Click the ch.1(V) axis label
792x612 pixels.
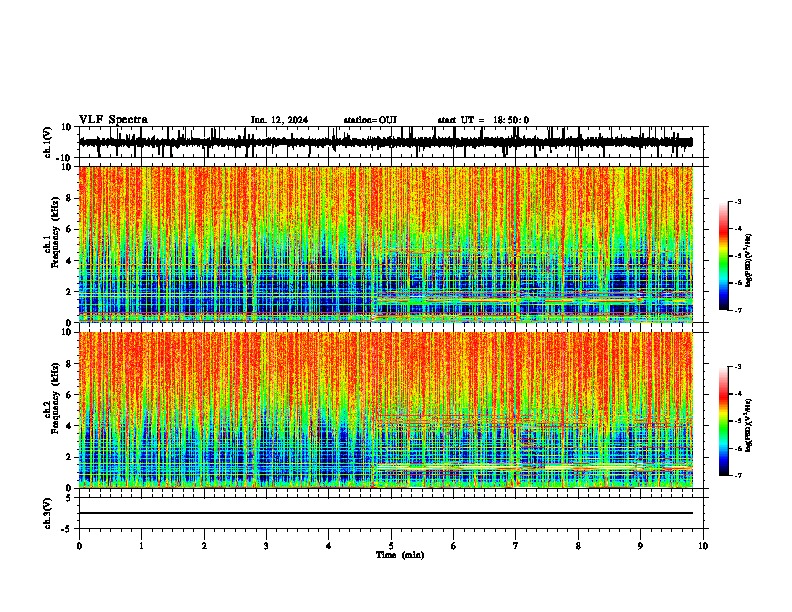tap(48, 142)
